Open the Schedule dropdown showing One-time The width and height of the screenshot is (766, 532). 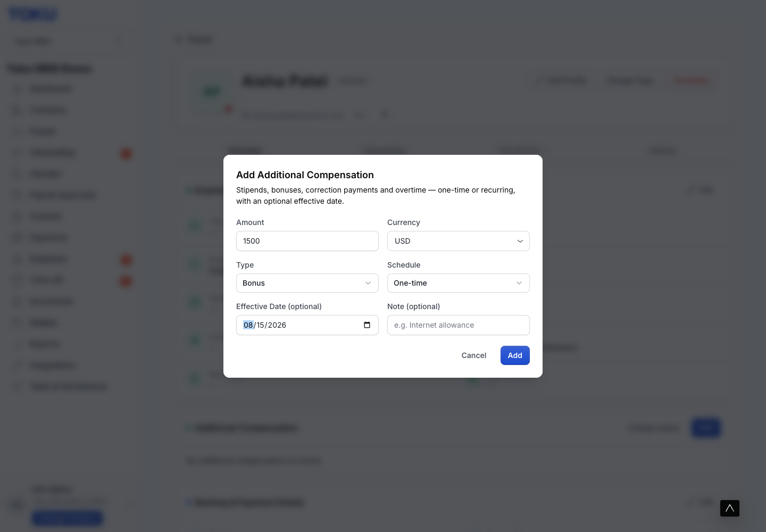coord(459,283)
